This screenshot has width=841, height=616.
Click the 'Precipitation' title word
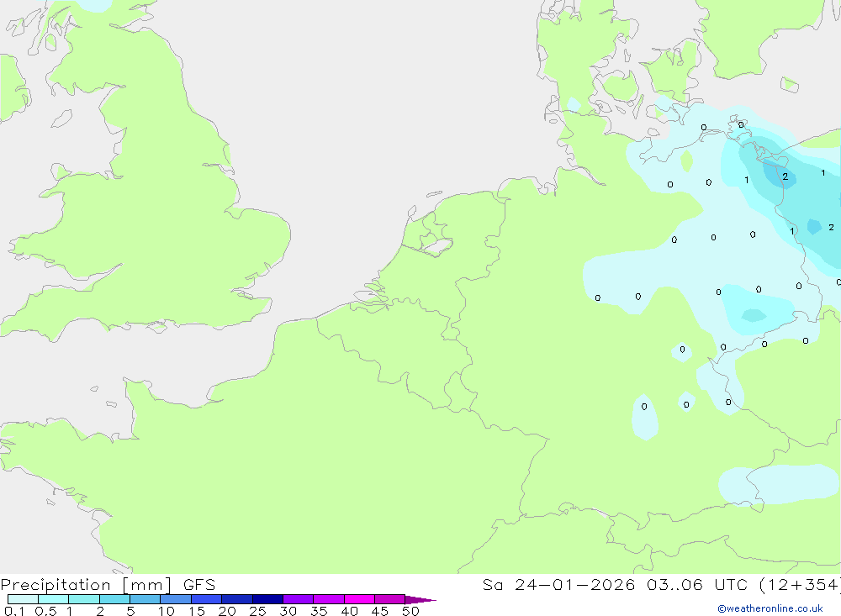pos(56,585)
